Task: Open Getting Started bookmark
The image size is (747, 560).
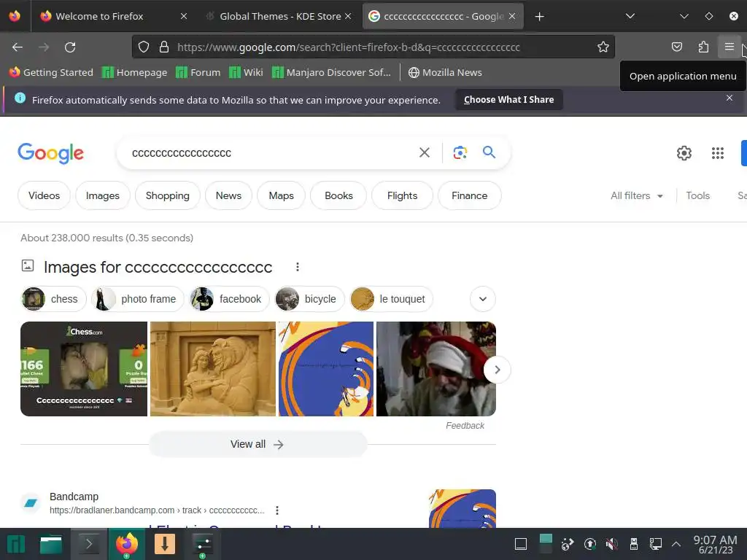Action: [52, 72]
